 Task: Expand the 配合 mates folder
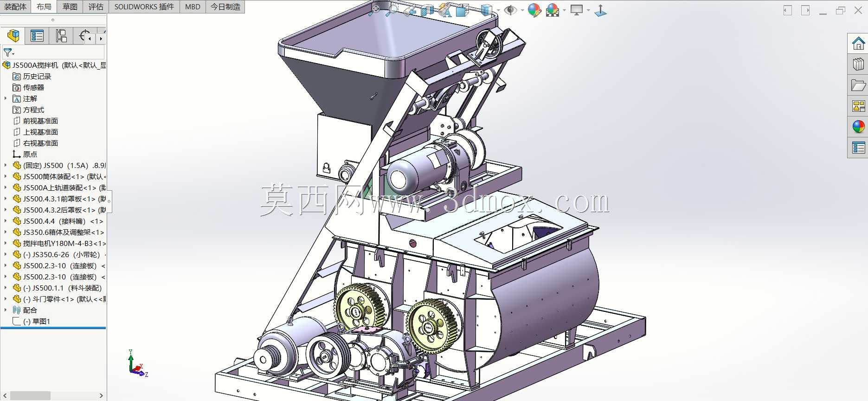pos(6,310)
